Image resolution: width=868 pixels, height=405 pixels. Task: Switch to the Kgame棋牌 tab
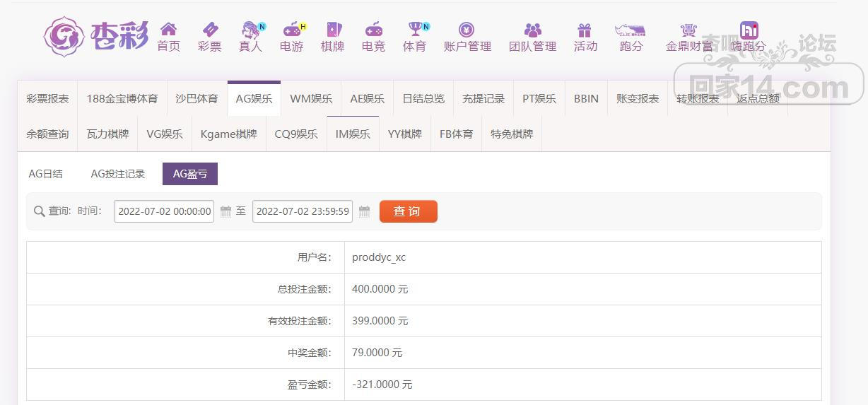[x=229, y=134]
